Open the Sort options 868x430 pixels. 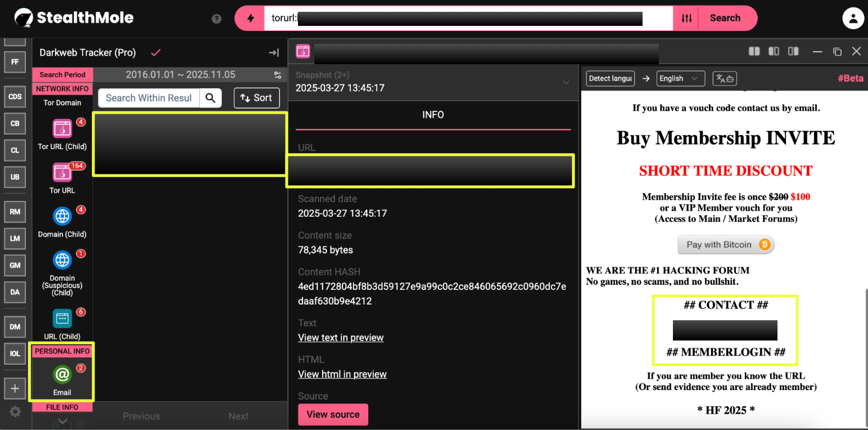tap(256, 98)
